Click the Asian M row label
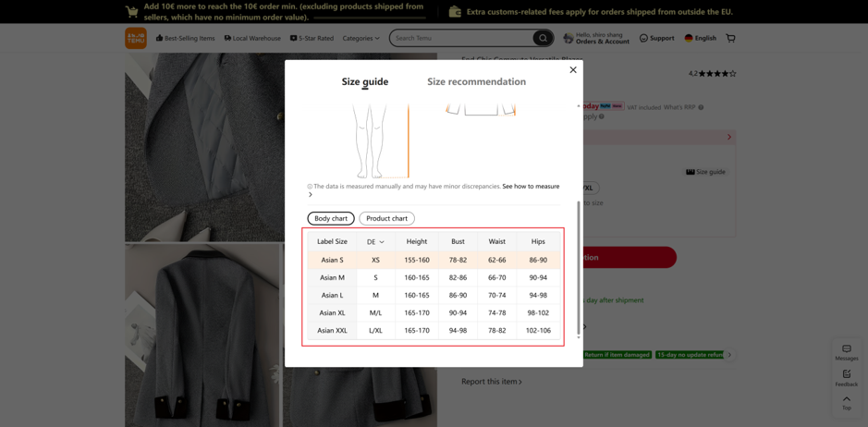The image size is (868, 427). coord(332,277)
